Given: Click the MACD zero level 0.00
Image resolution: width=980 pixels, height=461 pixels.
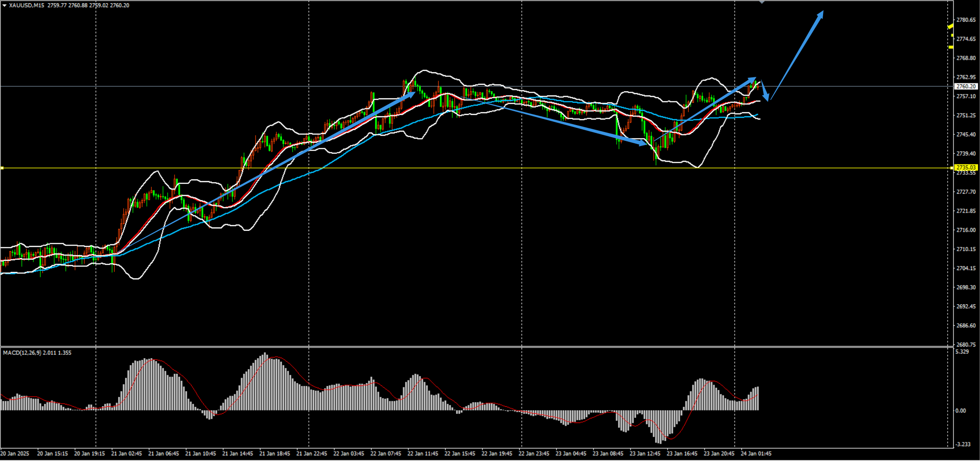Looking at the screenshot, I should [961, 410].
